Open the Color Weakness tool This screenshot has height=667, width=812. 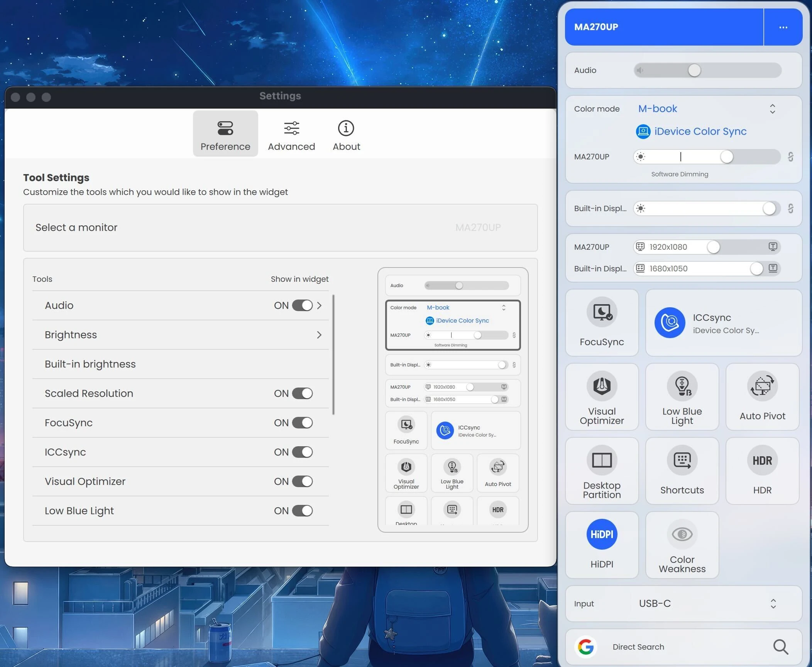pos(682,545)
